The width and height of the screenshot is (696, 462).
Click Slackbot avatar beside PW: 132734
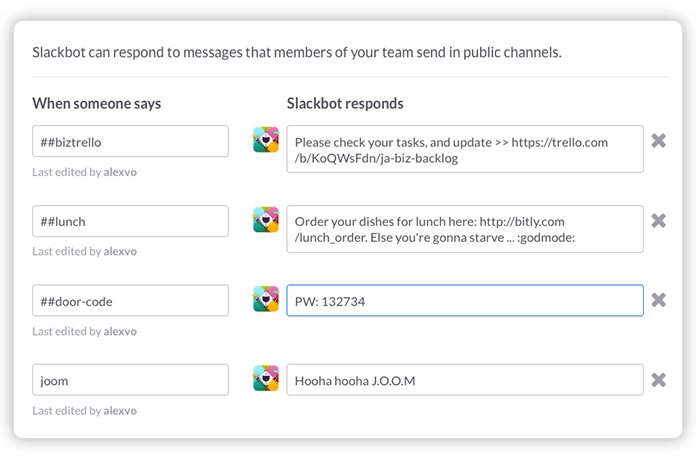tap(266, 299)
